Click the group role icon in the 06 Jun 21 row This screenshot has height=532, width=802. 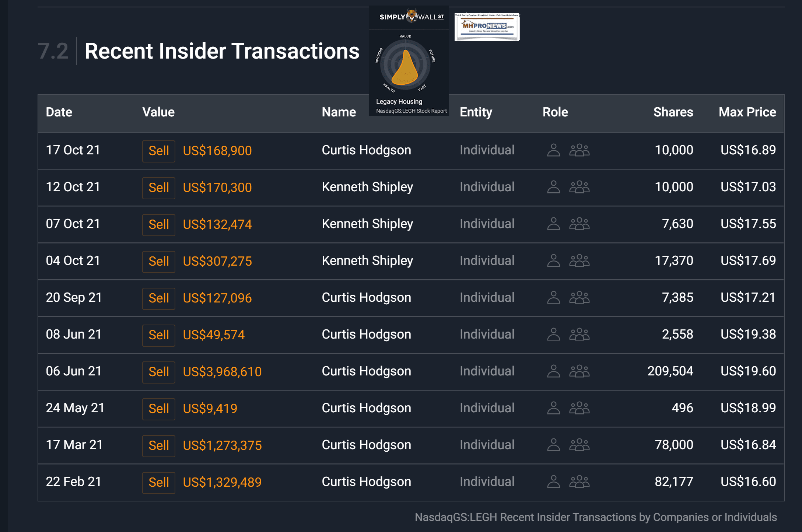click(579, 371)
